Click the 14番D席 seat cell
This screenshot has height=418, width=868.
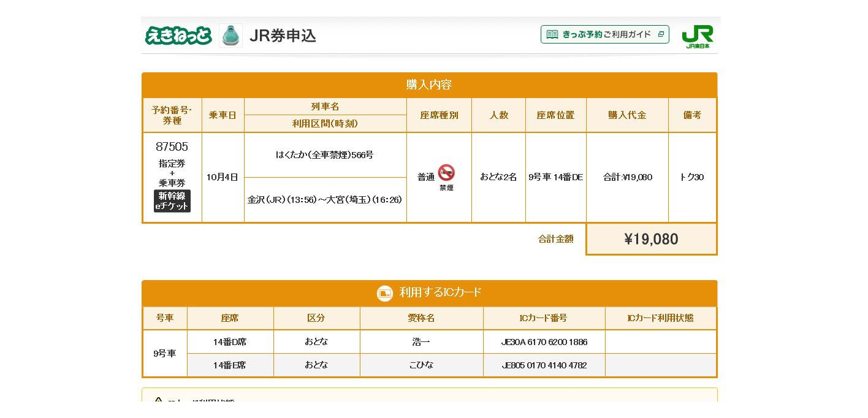[230, 342]
